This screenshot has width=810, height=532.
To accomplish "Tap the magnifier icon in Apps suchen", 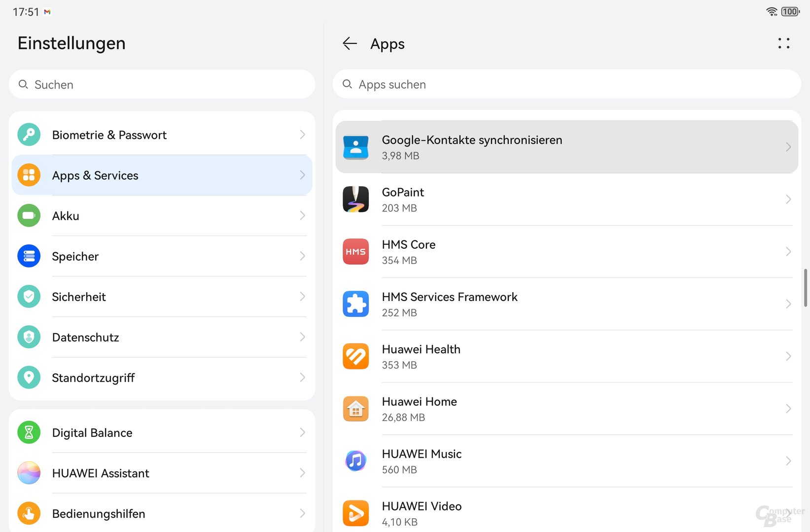I will pos(347,84).
